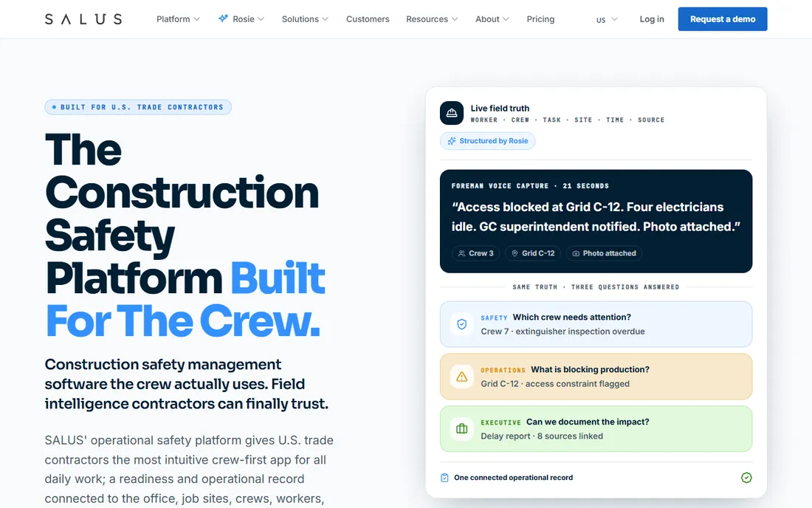Open the Pricing page
The height and width of the screenshot is (508, 812).
pyautogui.click(x=540, y=19)
